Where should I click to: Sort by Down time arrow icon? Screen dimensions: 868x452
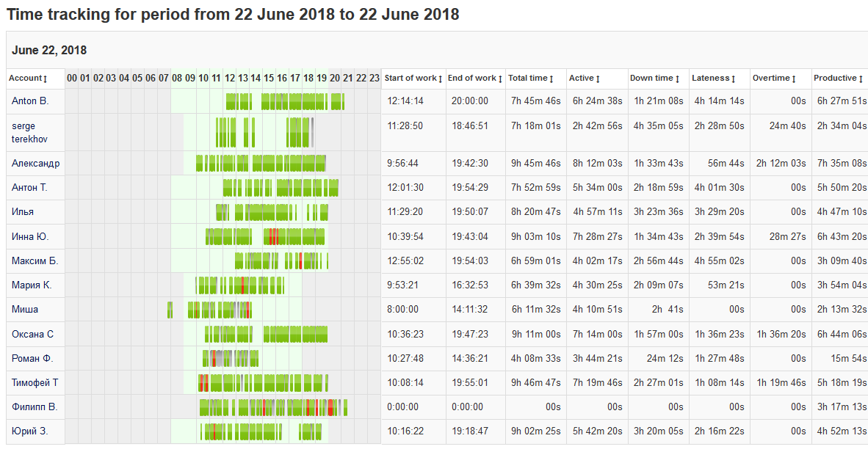pyautogui.click(x=677, y=79)
